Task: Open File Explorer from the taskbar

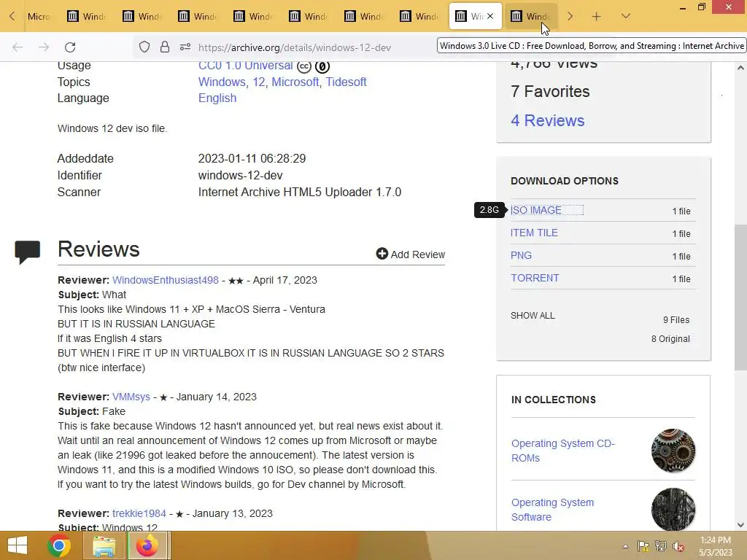Action: tap(104, 545)
